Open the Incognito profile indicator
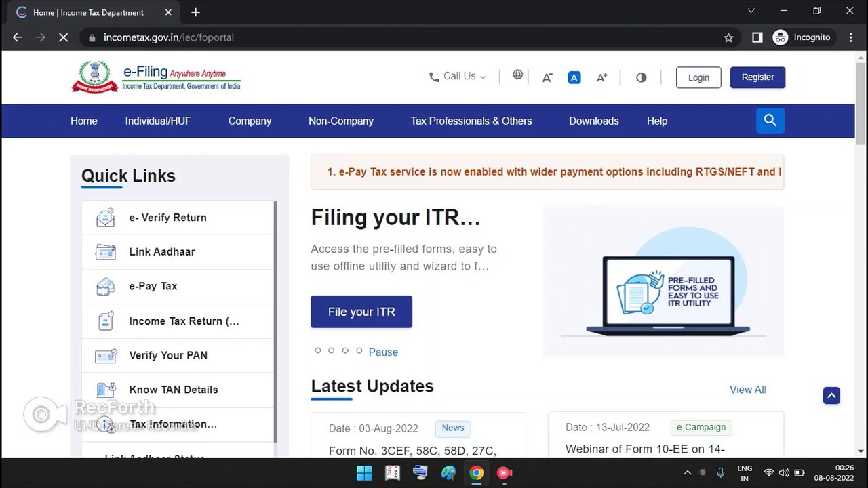Image resolution: width=868 pixels, height=488 pixels. point(802,37)
